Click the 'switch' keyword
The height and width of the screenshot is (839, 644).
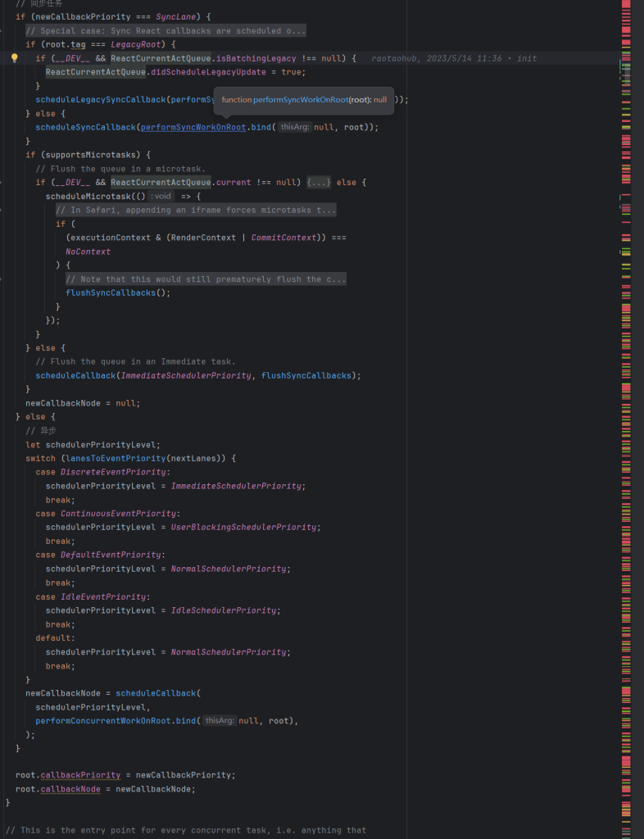click(41, 459)
